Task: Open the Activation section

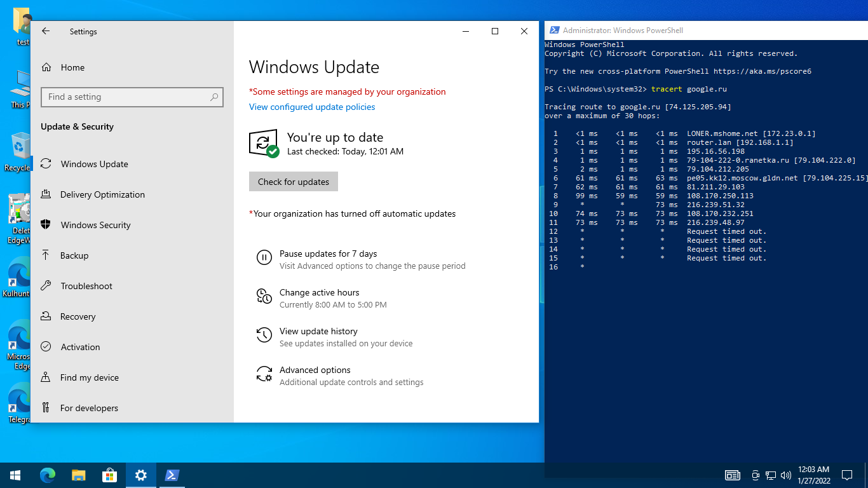Action: tap(80, 347)
